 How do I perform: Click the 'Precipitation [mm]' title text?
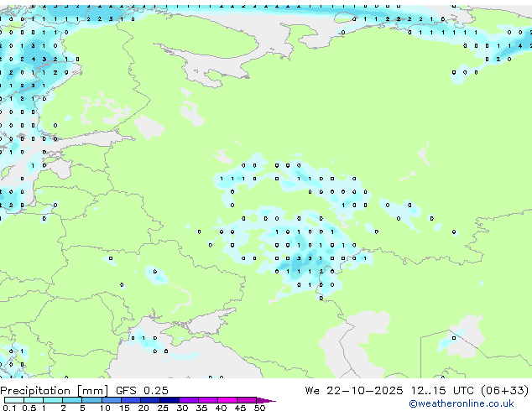[x=55, y=391]
